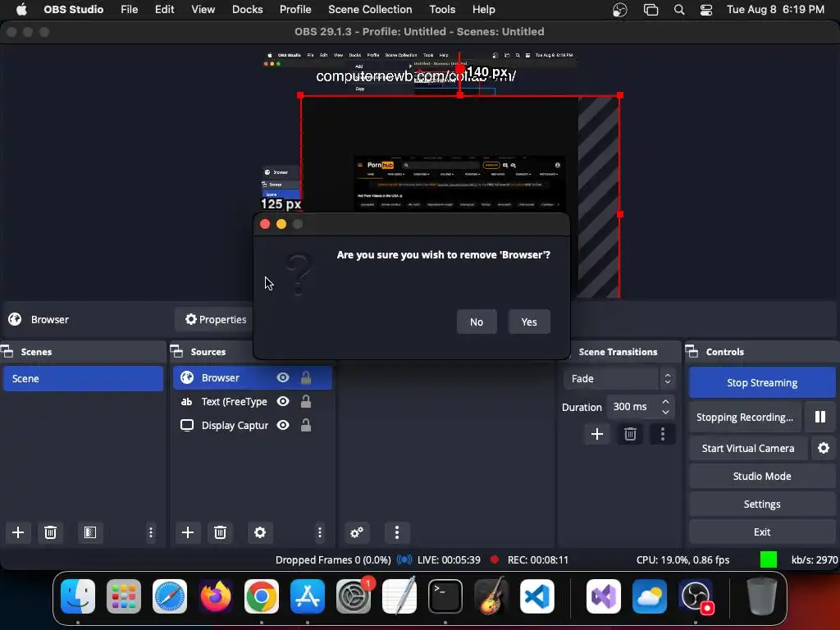Toggle the lock on Display Capture source
The height and width of the screenshot is (630, 840).
pos(306,425)
